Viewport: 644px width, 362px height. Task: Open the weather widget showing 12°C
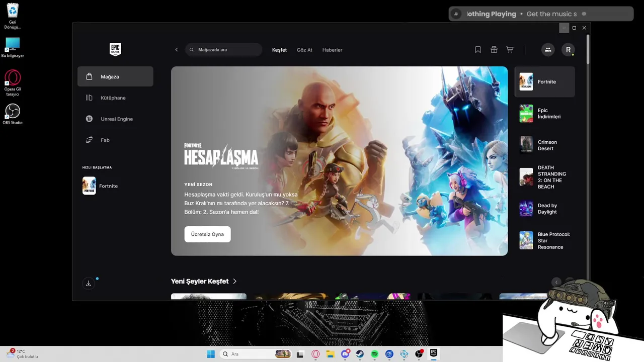coord(22,354)
